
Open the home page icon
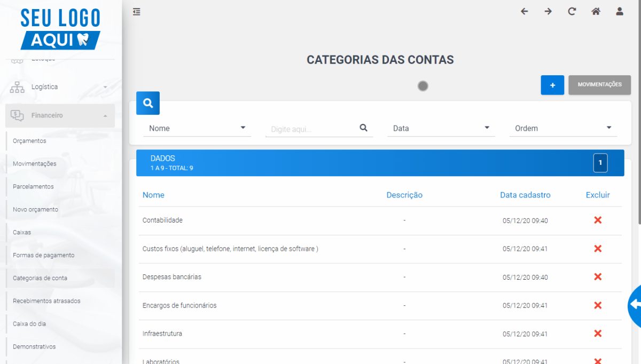596,11
